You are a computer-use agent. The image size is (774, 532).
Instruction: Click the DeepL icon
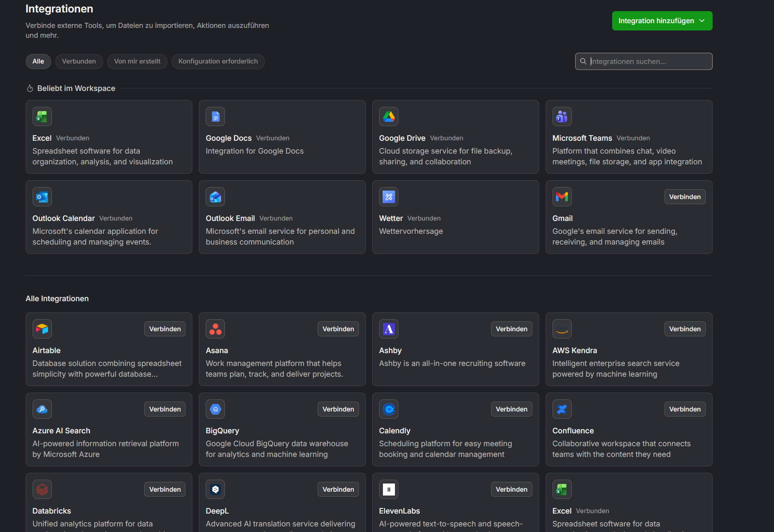click(216, 490)
